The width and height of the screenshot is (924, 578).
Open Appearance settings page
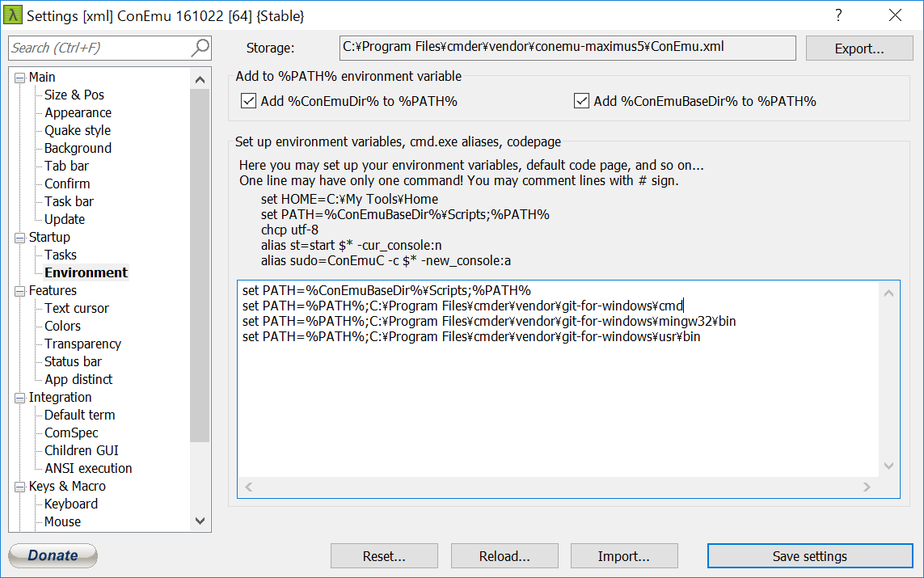[x=78, y=112]
